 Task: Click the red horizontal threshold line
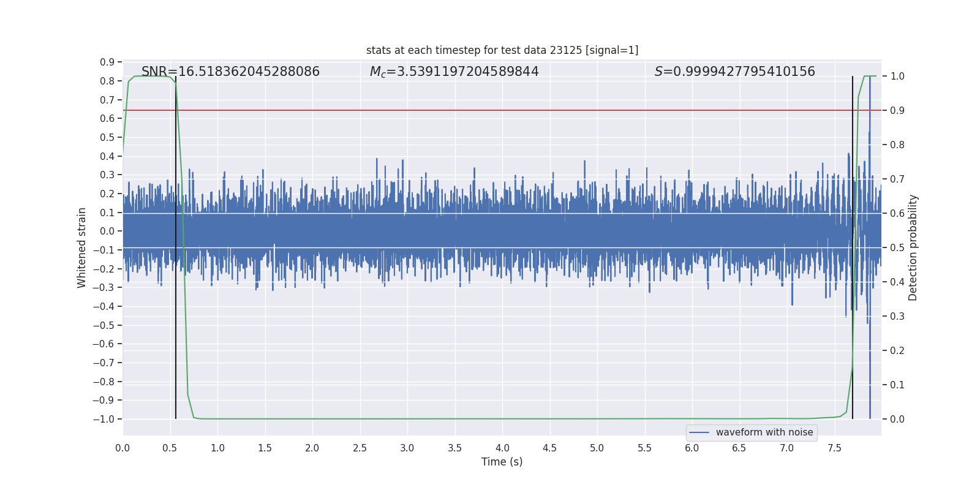[x=490, y=110]
